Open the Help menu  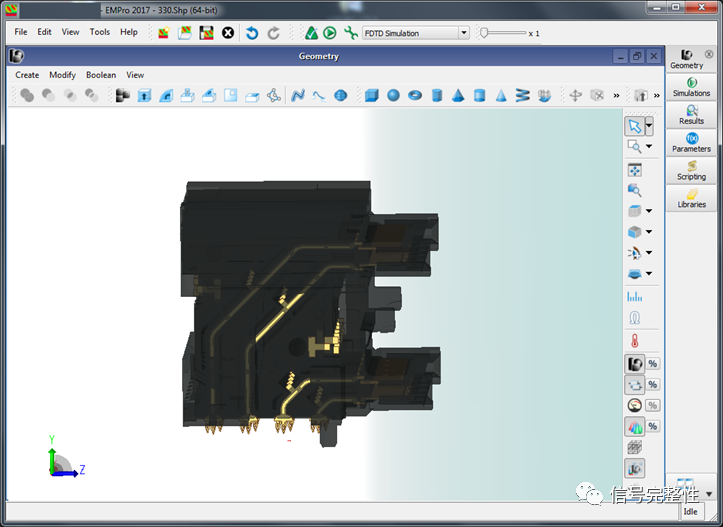129,32
